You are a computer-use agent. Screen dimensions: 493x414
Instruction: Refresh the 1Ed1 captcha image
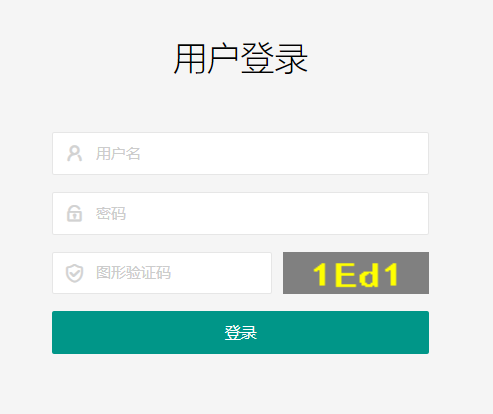point(356,273)
